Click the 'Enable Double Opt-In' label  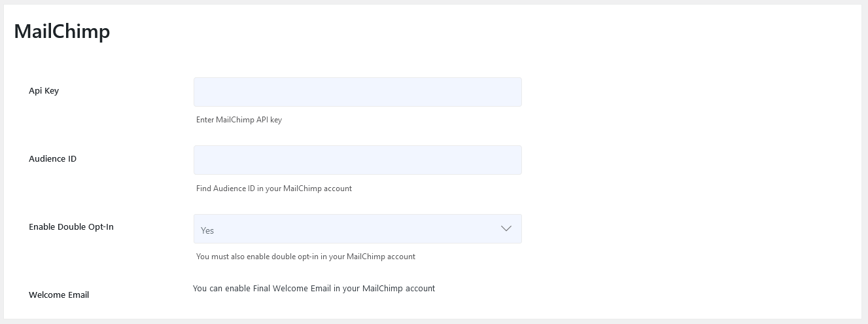point(71,227)
